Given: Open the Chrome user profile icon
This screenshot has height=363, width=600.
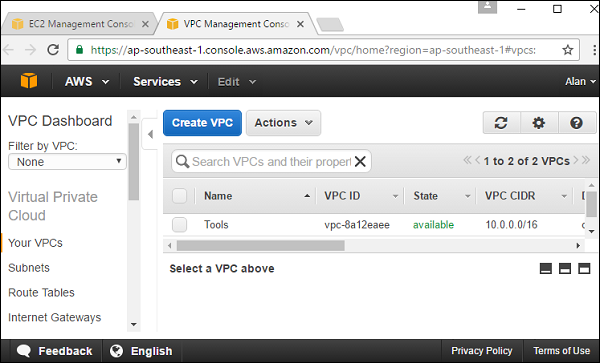Looking at the screenshot, I should click(x=488, y=7).
